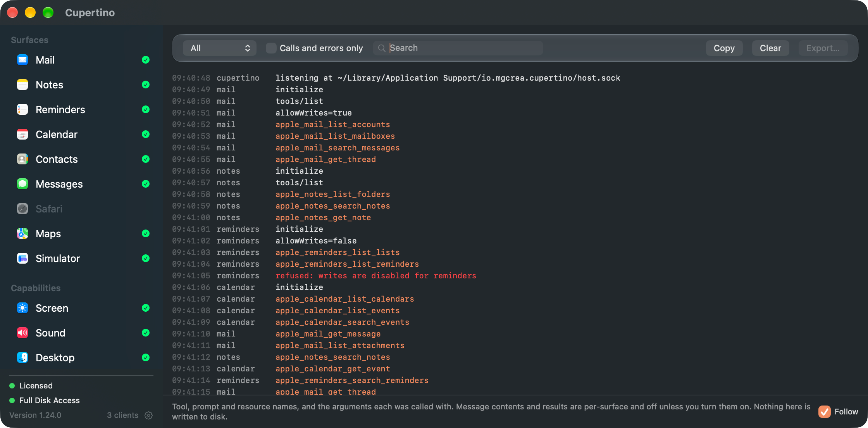Open the Calendar surface
Screen dimensions: 868x428
pos(81,134)
